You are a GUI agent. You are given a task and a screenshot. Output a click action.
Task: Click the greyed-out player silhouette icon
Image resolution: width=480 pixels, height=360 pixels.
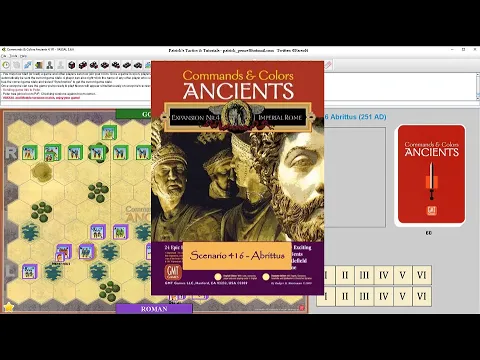[x=61, y=65]
